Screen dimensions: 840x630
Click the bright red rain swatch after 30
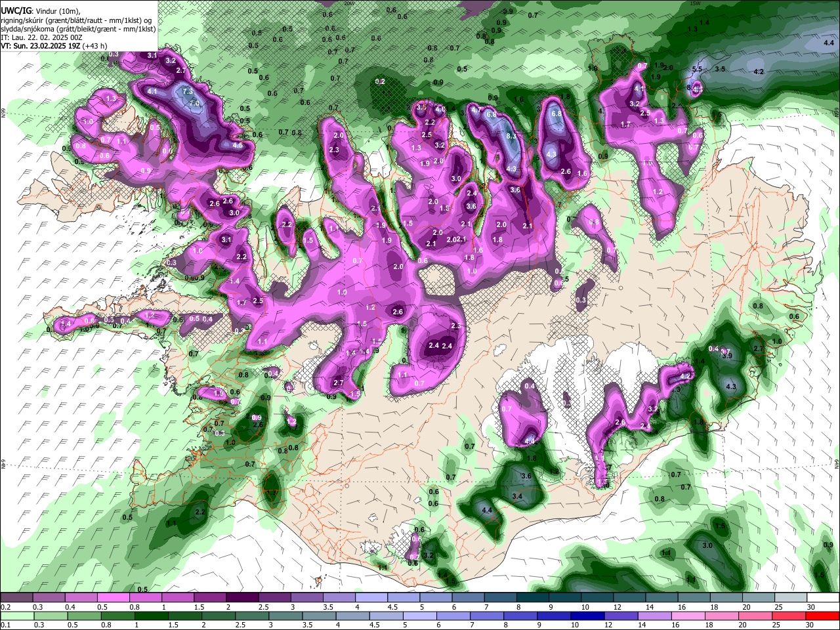click(x=822, y=616)
